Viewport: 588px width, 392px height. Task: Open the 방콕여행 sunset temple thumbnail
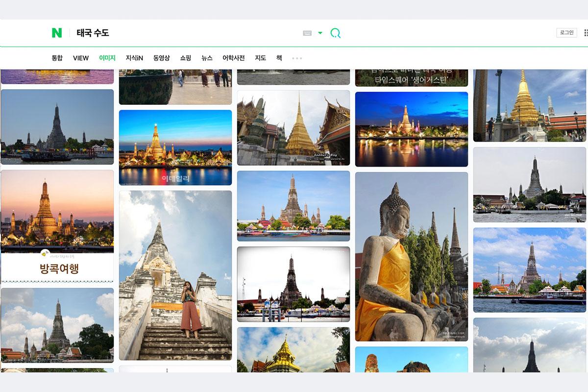(x=57, y=225)
